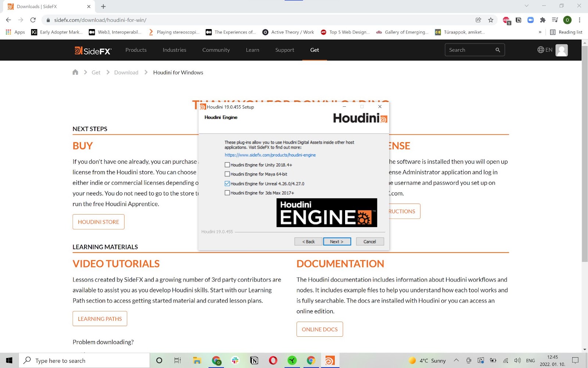Open Cortana from the taskbar circle icon
588x368 pixels.
[159, 361]
